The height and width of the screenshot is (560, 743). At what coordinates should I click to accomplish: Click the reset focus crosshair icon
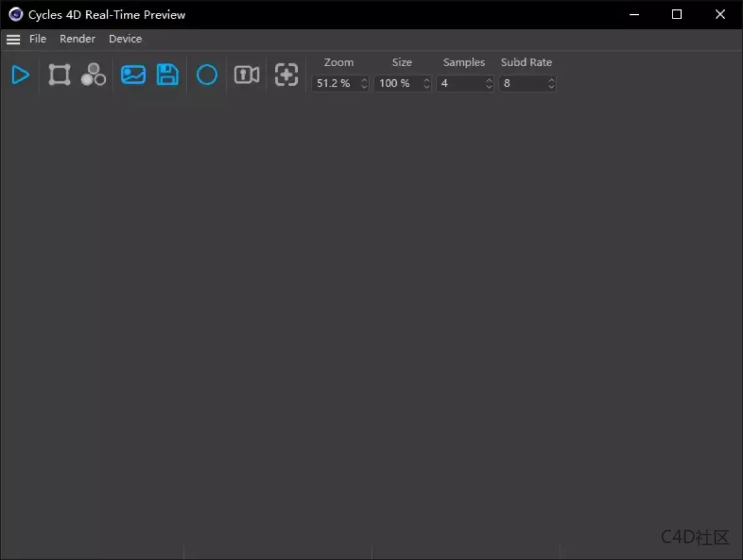pos(286,75)
